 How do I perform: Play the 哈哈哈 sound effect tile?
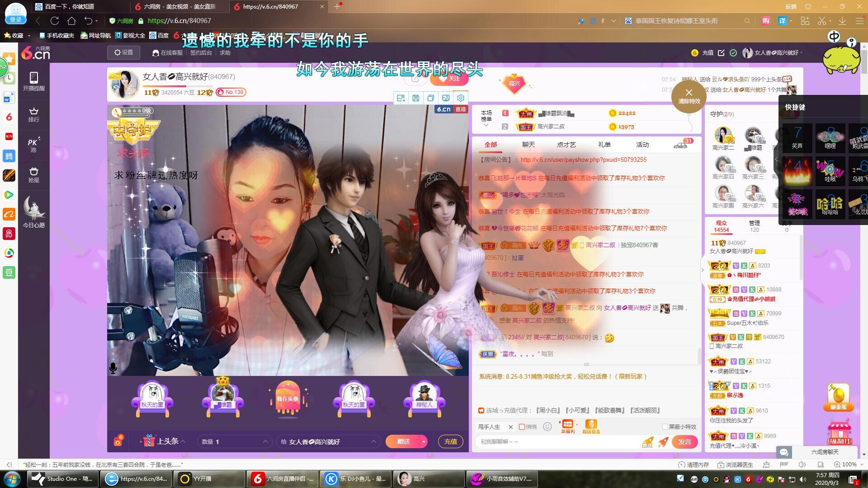[830, 204]
